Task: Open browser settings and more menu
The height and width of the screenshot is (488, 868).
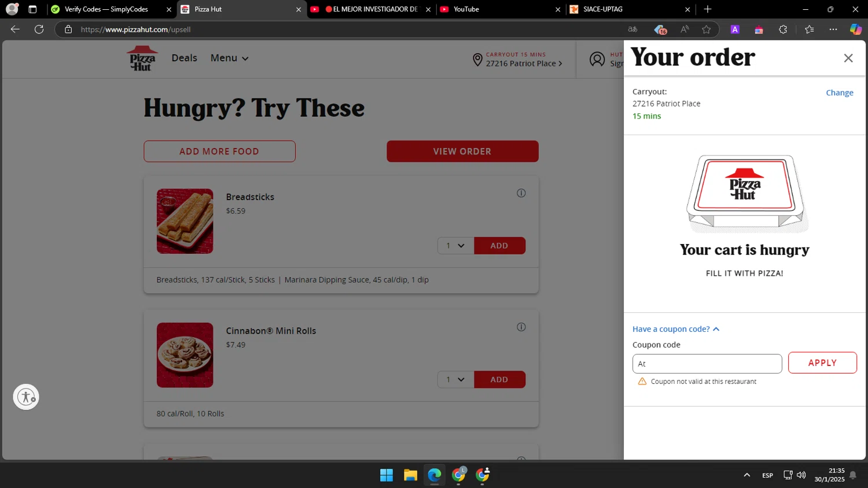Action: (x=833, y=29)
